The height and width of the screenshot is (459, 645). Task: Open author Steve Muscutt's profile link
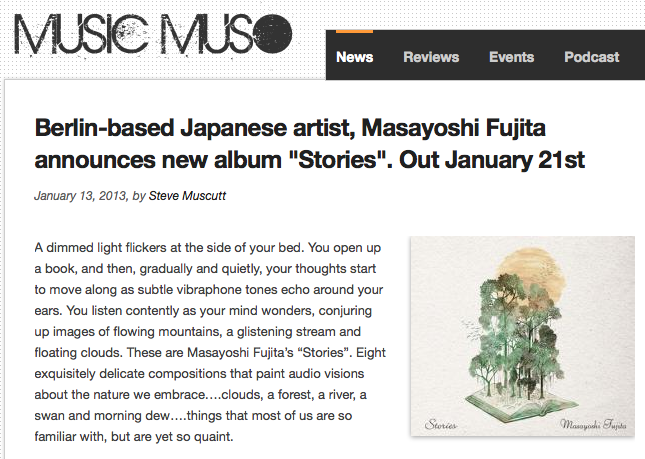(x=188, y=196)
